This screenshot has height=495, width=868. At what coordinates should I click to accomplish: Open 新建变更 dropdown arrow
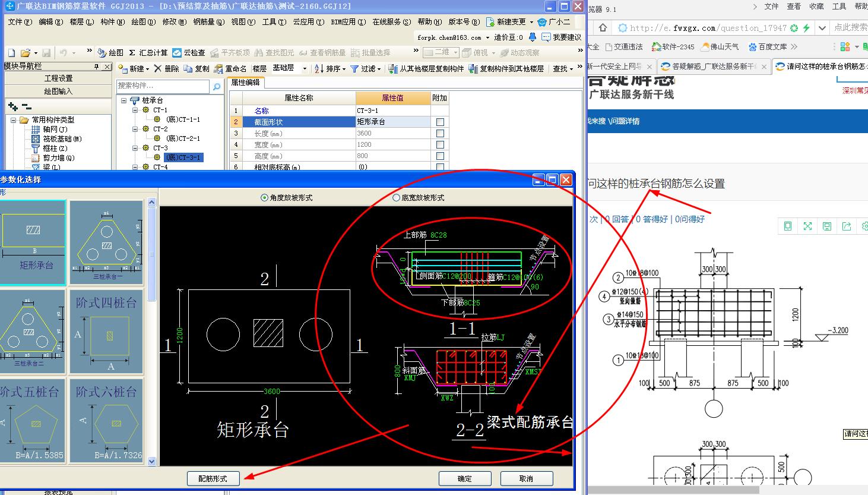click(530, 22)
